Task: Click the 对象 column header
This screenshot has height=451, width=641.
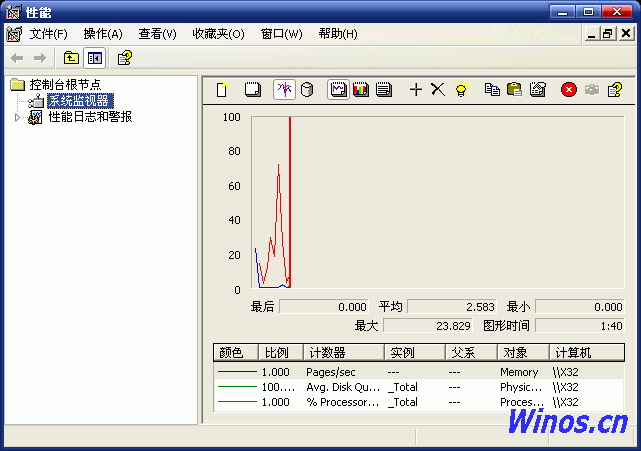Action: click(x=523, y=352)
